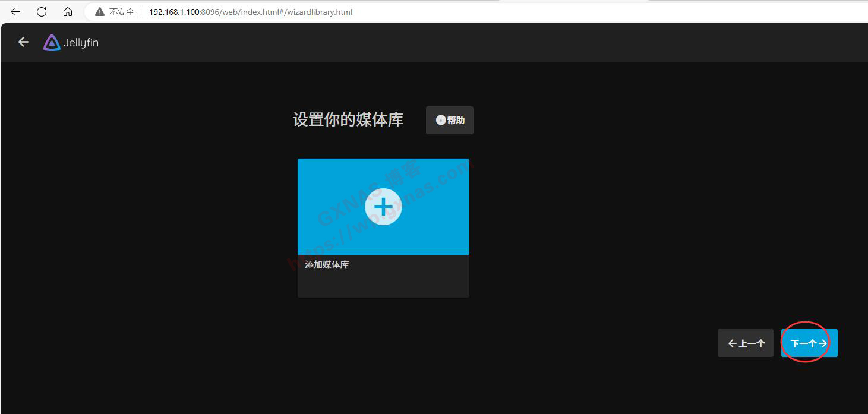
Task: Click the dark footer of the library card
Action: [383, 285]
